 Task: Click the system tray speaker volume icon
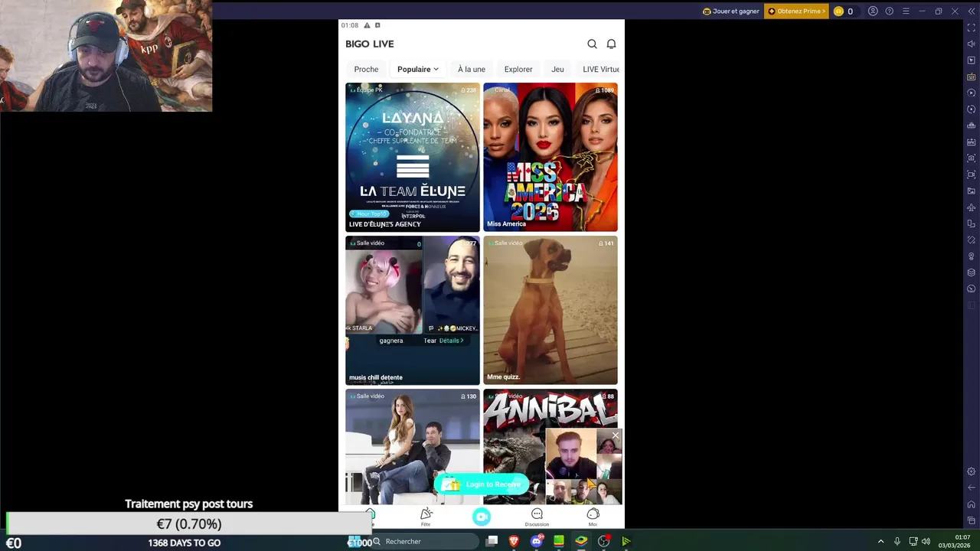[x=926, y=542]
